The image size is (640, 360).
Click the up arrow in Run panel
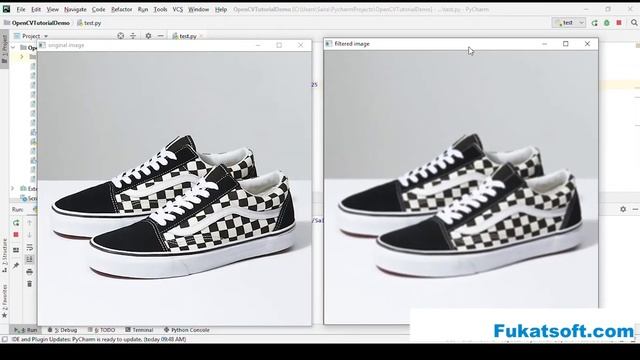click(x=29, y=223)
